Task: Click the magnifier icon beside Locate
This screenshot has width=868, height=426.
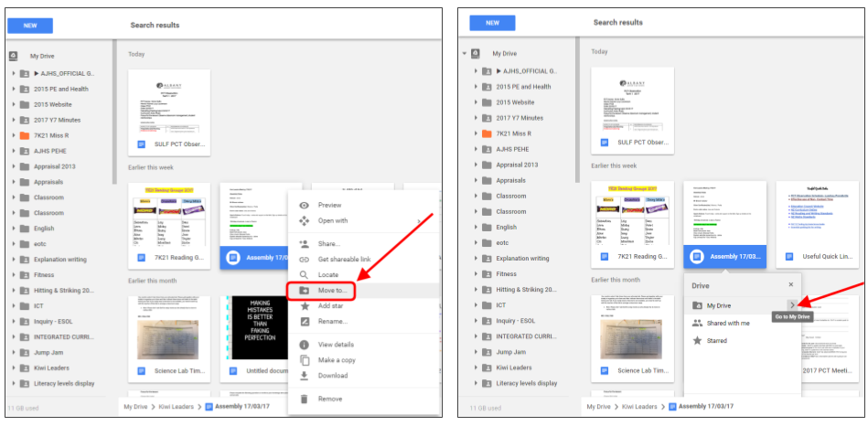Action: pos(304,275)
